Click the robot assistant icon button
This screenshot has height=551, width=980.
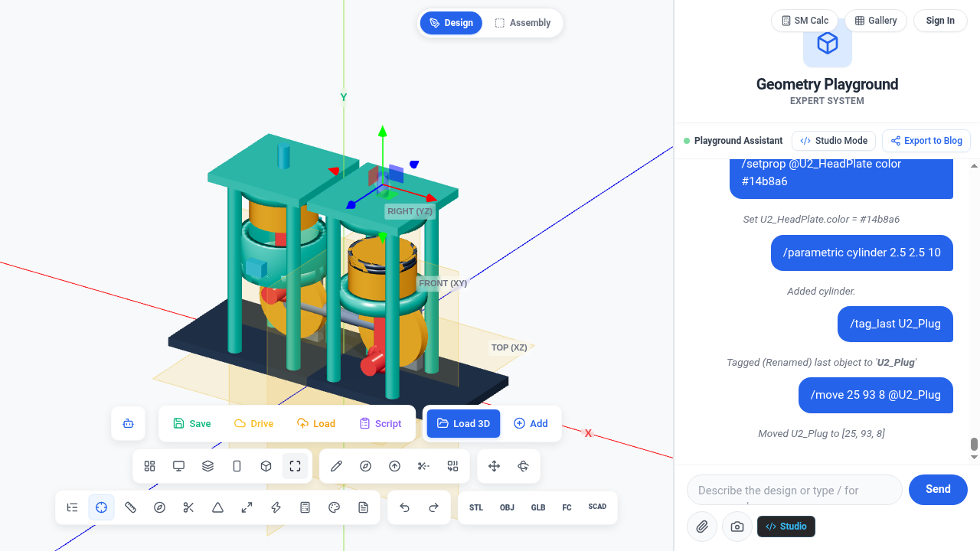tap(128, 423)
